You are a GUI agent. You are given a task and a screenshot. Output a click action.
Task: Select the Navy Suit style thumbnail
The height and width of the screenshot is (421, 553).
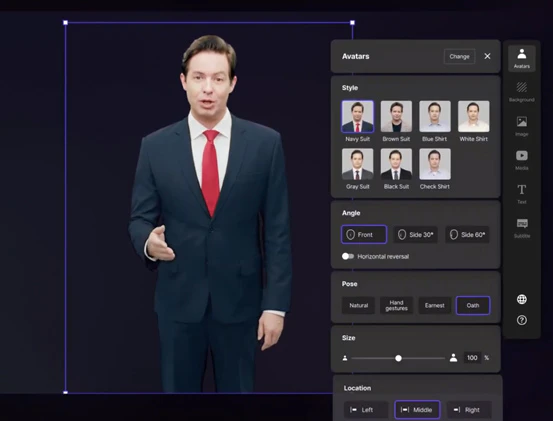point(357,117)
